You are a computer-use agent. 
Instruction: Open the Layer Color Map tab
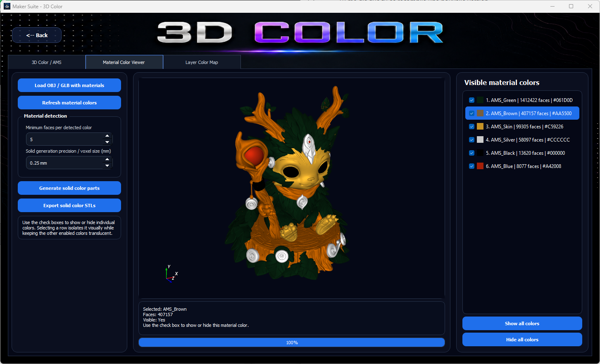click(x=202, y=62)
